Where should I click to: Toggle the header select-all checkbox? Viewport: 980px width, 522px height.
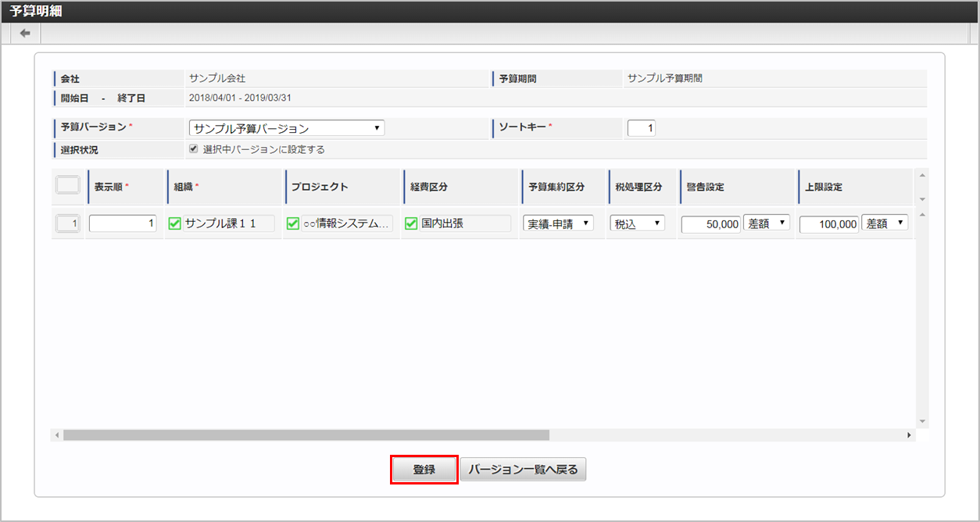pyautogui.click(x=68, y=185)
